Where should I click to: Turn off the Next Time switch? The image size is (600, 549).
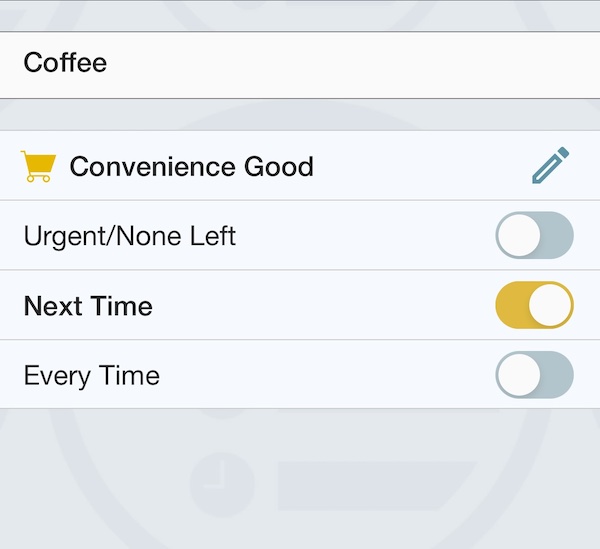point(534,305)
